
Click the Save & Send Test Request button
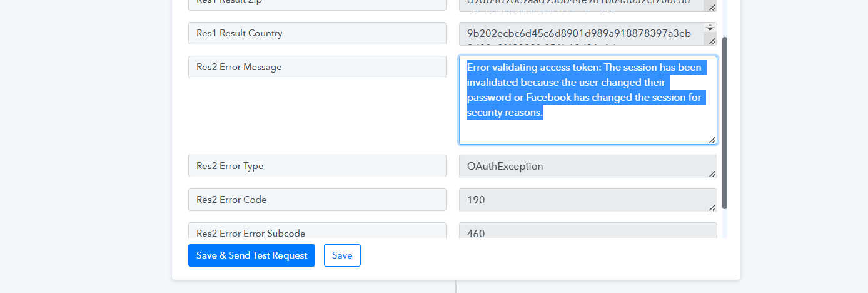251,255
